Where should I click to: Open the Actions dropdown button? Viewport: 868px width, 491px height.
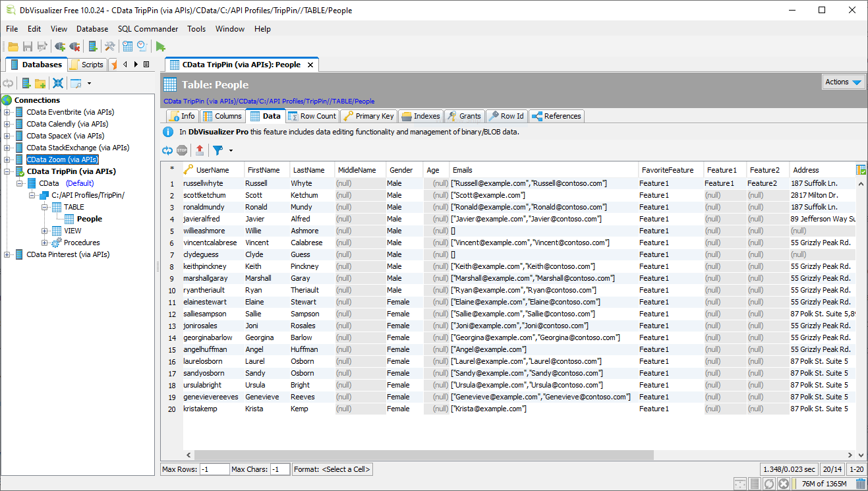[x=843, y=82]
